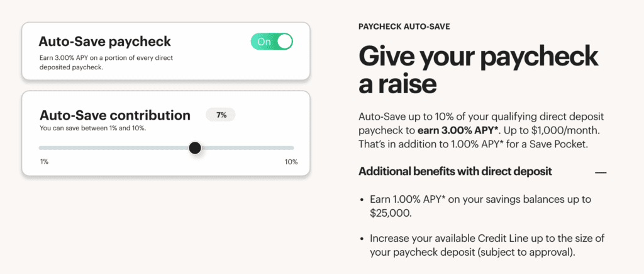Click the slider track near the 1% end
Screen dimensions: 644x274
(x=47, y=147)
